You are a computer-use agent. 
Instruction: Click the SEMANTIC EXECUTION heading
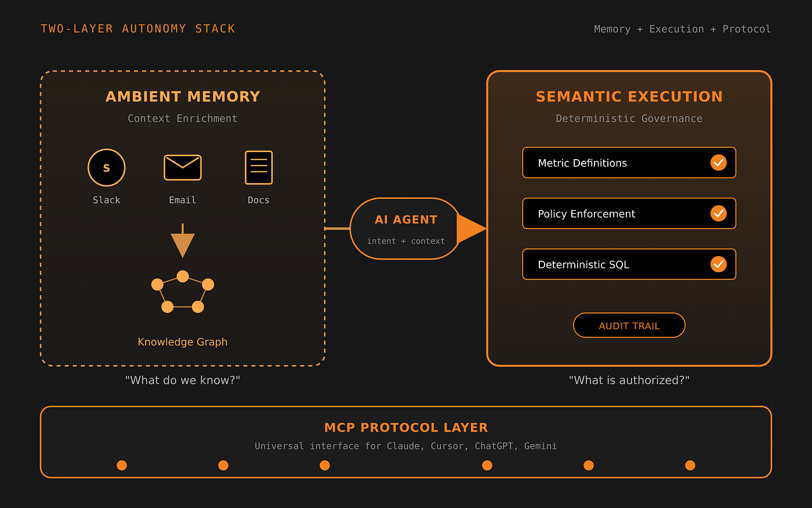pyautogui.click(x=629, y=96)
